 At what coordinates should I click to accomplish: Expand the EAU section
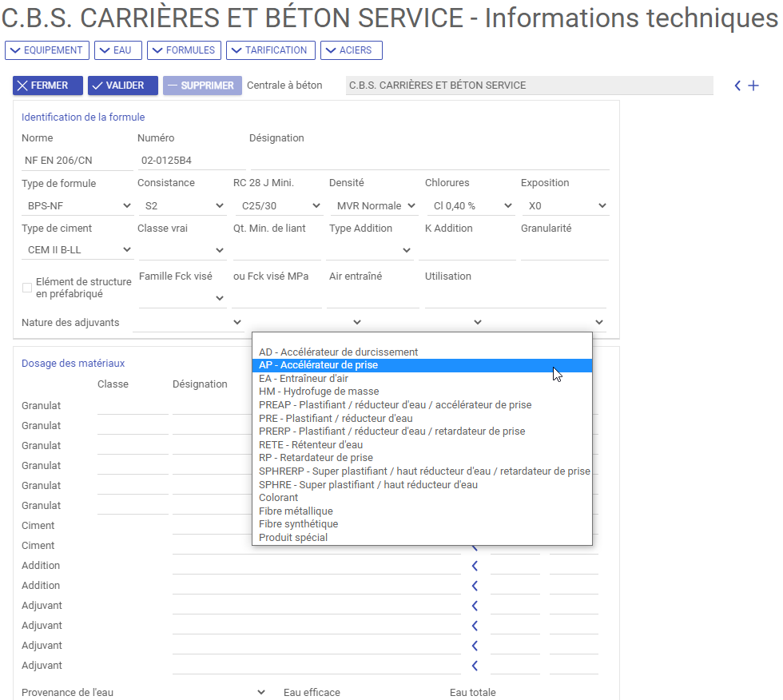click(x=118, y=50)
